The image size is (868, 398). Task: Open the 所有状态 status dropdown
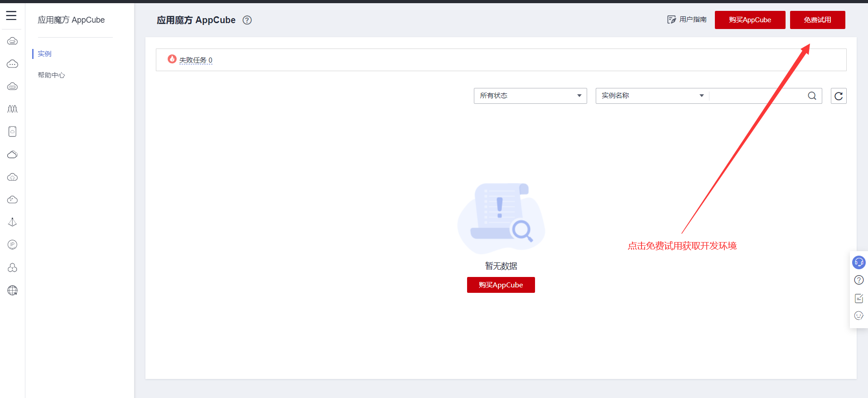[530, 96]
